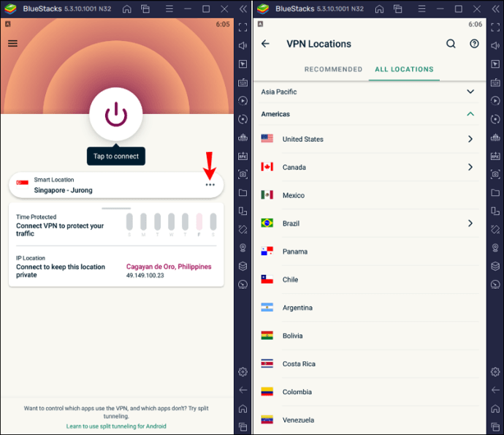The image size is (504, 435).
Task: Click volume icon in left BlueStacks sidebar
Action: click(x=243, y=45)
